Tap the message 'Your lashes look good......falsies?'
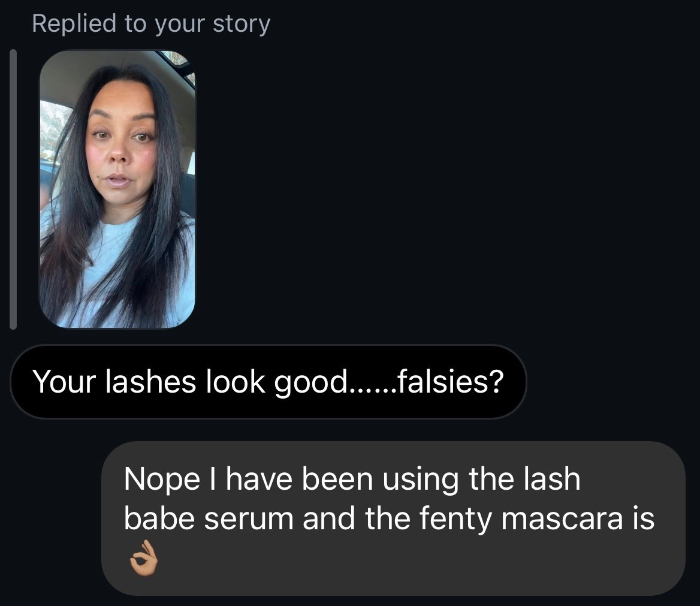 pyautogui.click(x=268, y=381)
